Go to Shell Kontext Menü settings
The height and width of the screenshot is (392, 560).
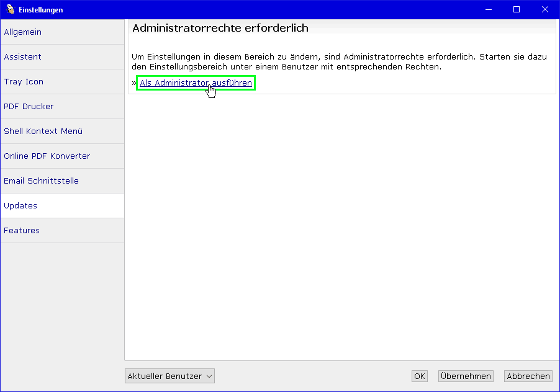point(43,131)
